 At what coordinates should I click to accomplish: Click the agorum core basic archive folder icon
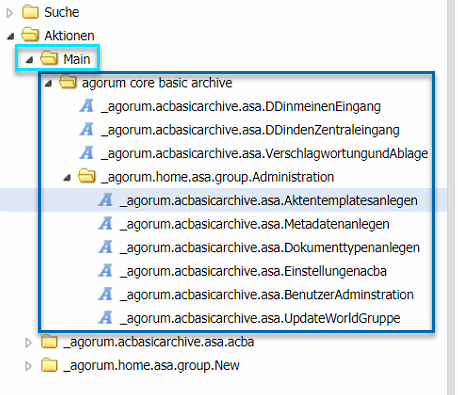point(68,82)
